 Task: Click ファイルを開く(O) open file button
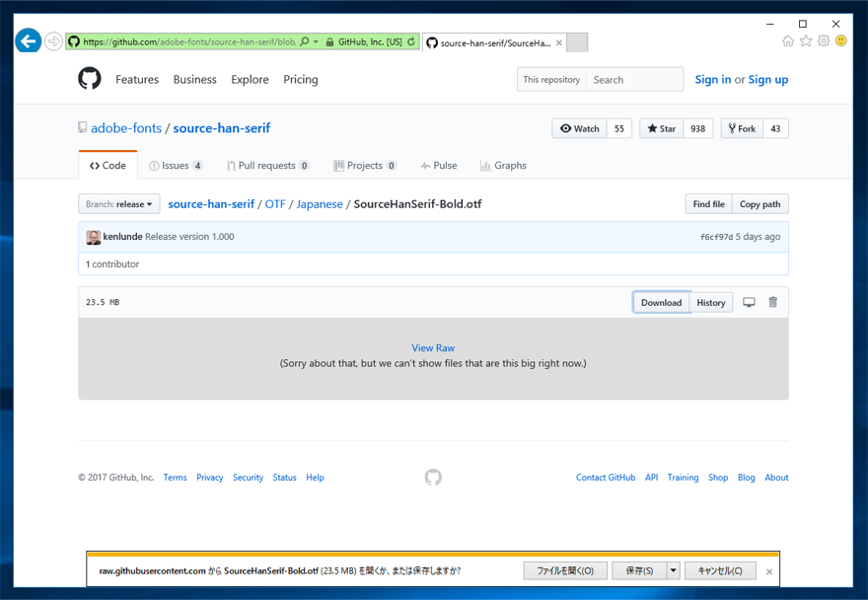click(x=565, y=570)
